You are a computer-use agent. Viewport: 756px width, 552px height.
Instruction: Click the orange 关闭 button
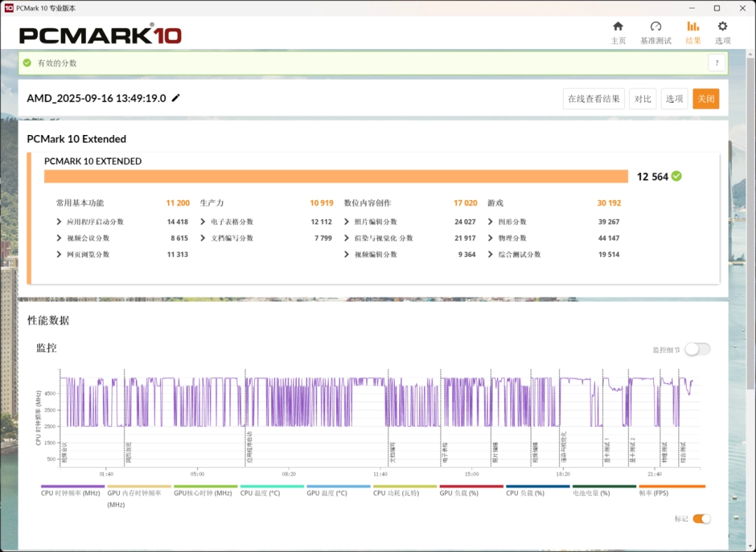pyautogui.click(x=706, y=99)
